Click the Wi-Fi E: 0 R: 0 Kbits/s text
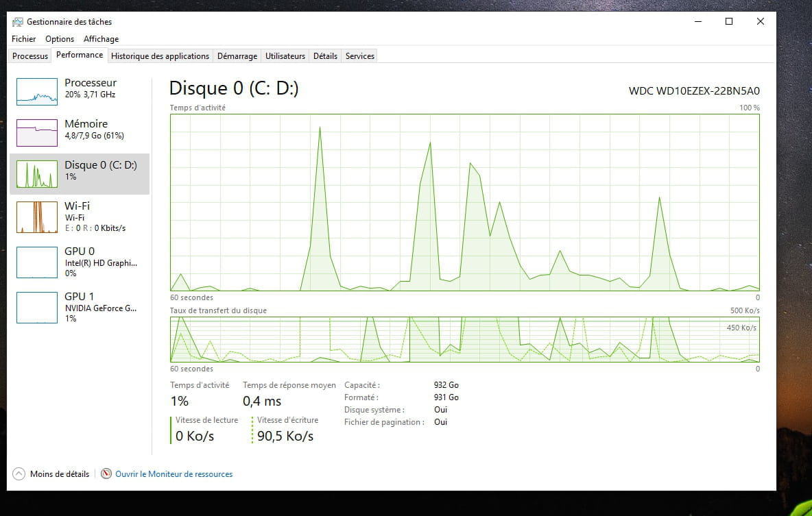 point(95,228)
